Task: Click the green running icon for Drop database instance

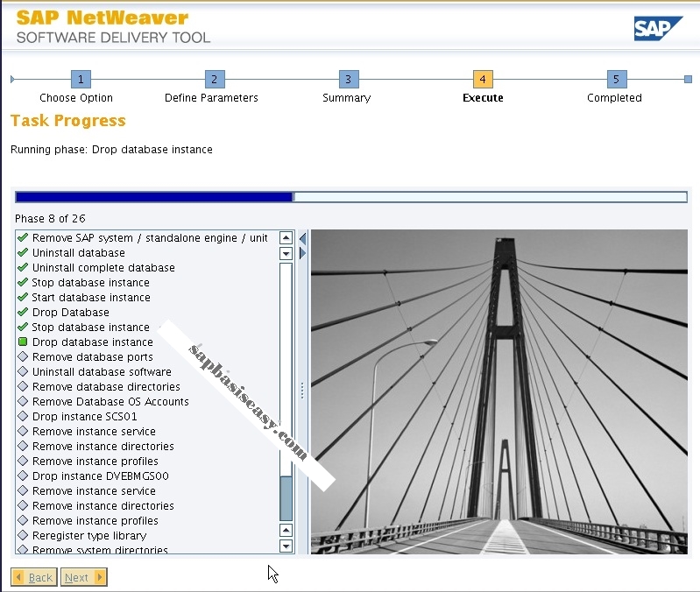Action: (x=23, y=342)
